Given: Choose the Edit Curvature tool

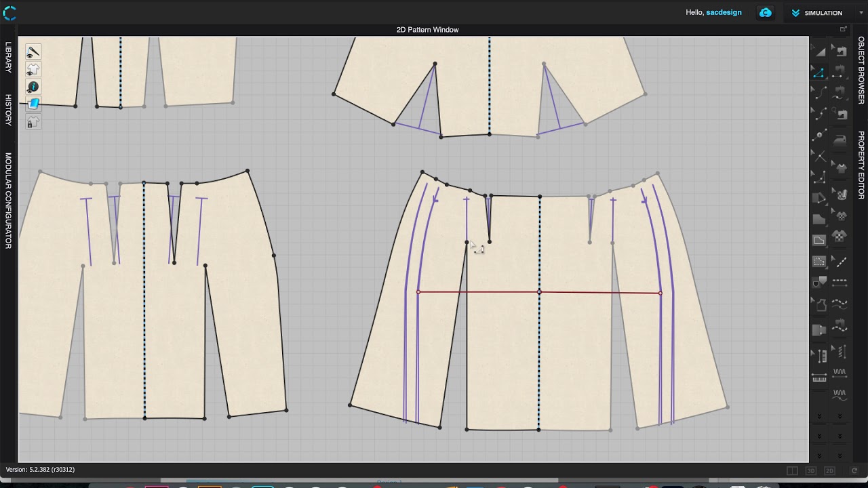Looking at the screenshot, I should (819, 92).
